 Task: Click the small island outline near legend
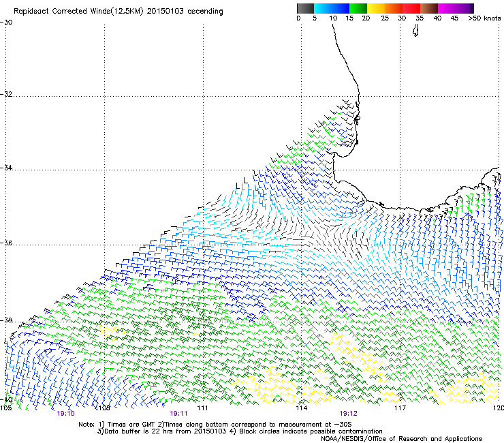click(x=415, y=31)
